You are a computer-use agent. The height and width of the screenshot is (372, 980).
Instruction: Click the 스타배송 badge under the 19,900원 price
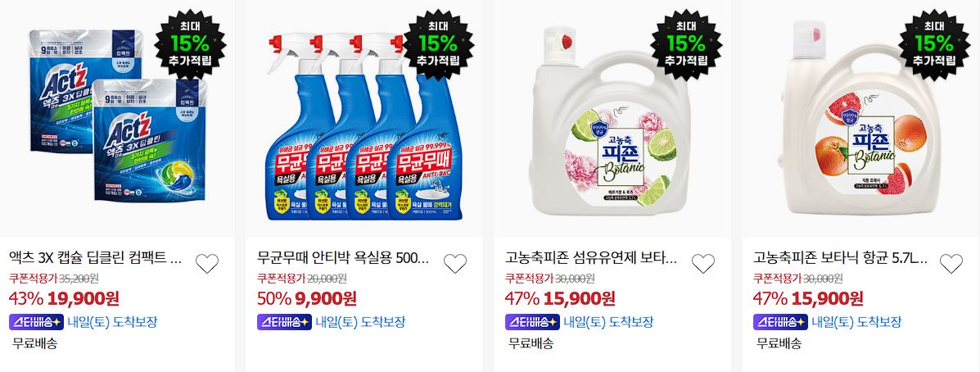(36, 322)
